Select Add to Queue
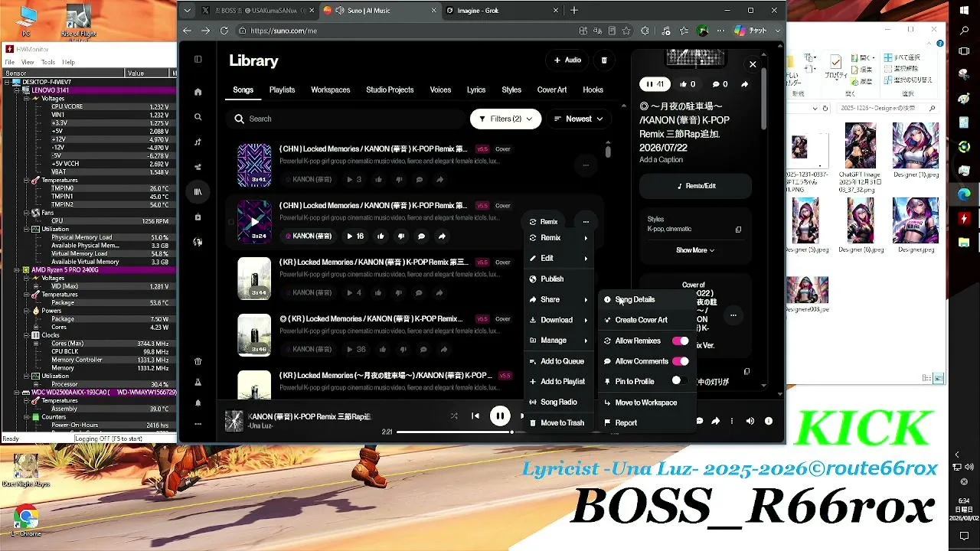Image resolution: width=980 pixels, height=551 pixels. click(x=559, y=361)
